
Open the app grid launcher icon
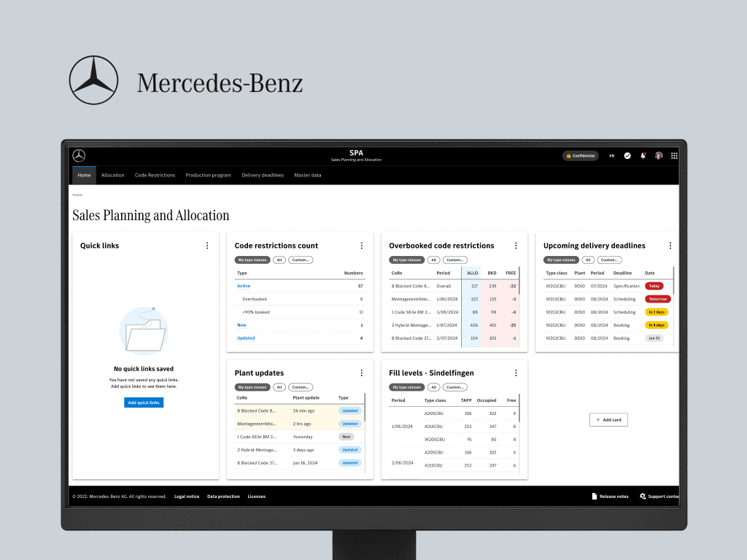(674, 155)
